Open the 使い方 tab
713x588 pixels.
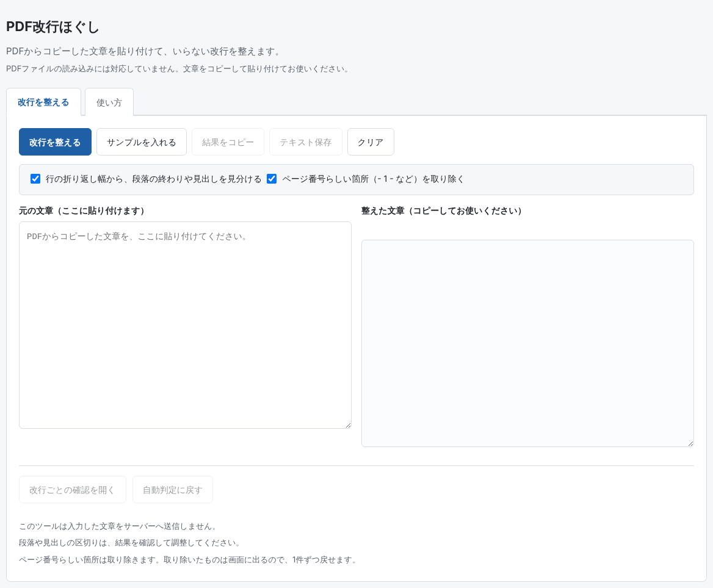coord(109,102)
